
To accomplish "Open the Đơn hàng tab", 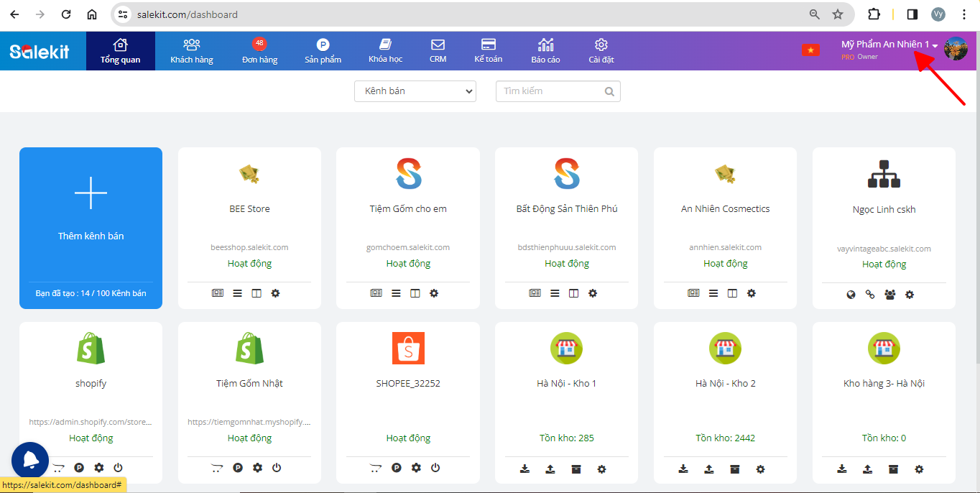I will [x=259, y=51].
